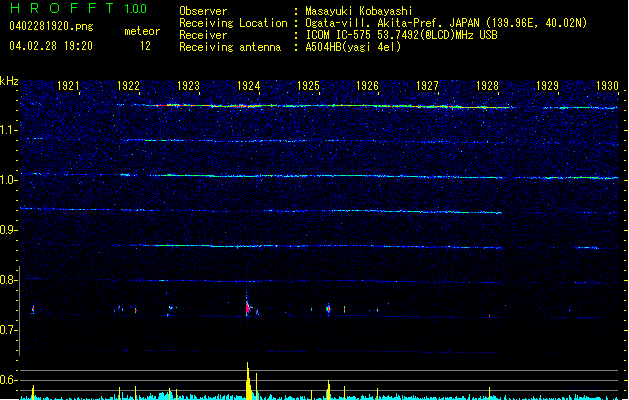The width and height of the screenshot is (629, 400).
Task: Click the ICOM IC-575 receiver details
Action: pyautogui.click(x=401, y=35)
